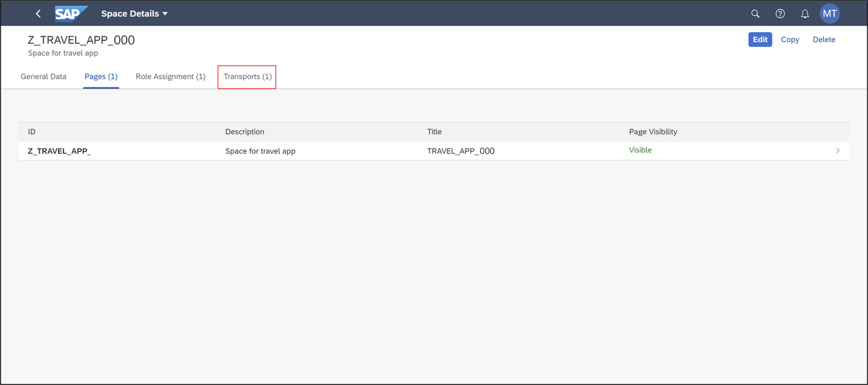Click the 'Space for travel app' subtitle
The image size is (868, 385).
coord(63,53)
